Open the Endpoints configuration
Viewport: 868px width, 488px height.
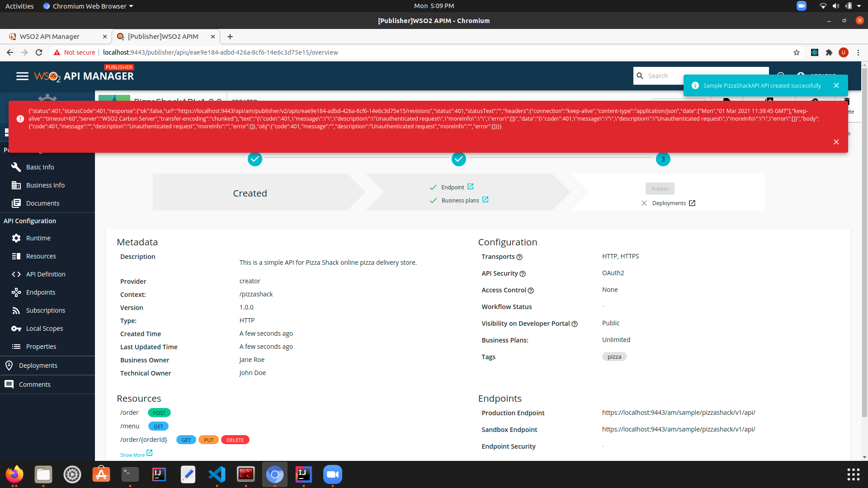[x=40, y=292]
